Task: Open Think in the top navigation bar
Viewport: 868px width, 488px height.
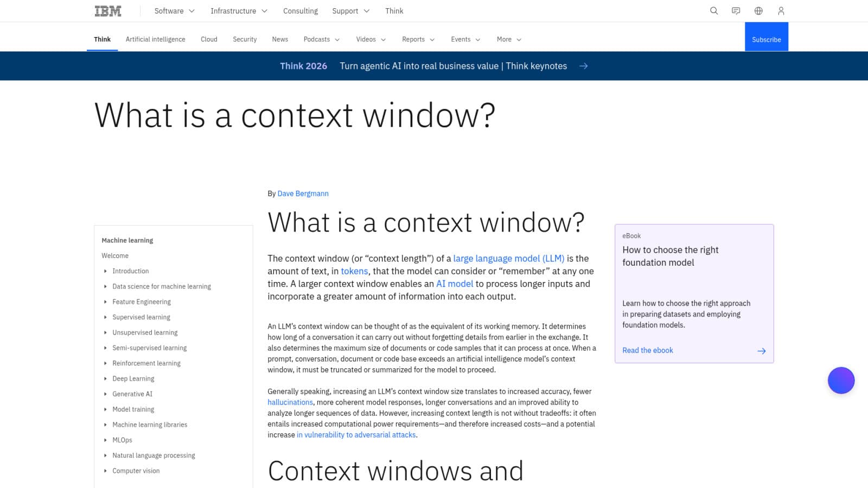Action: [x=394, y=11]
